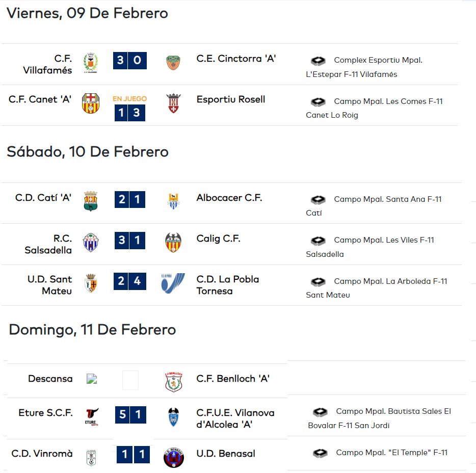Screen dimensions: 476x473
Task: Click the broken image next to Descansa
Action: [x=92, y=379]
